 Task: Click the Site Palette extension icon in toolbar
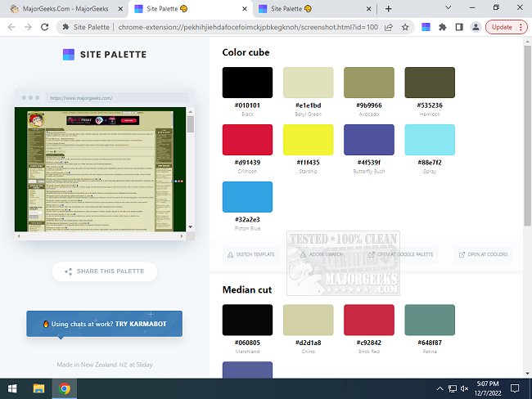426,27
